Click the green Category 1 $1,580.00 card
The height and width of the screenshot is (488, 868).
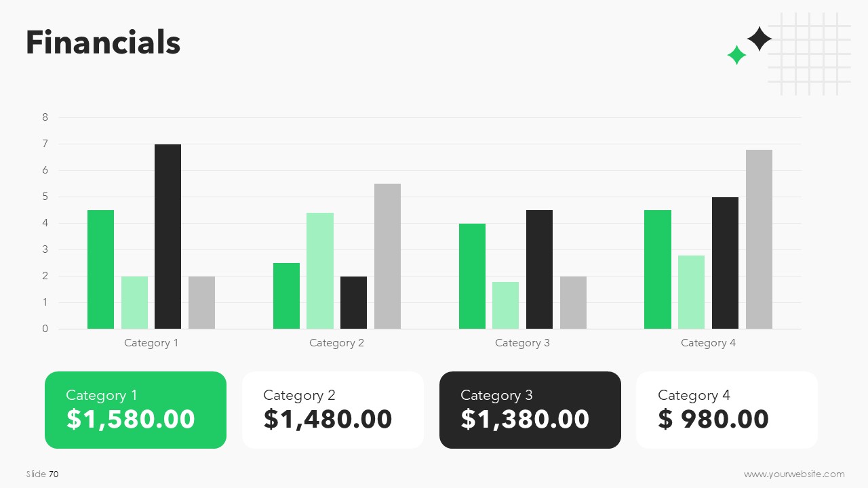[x=136, y=410]
